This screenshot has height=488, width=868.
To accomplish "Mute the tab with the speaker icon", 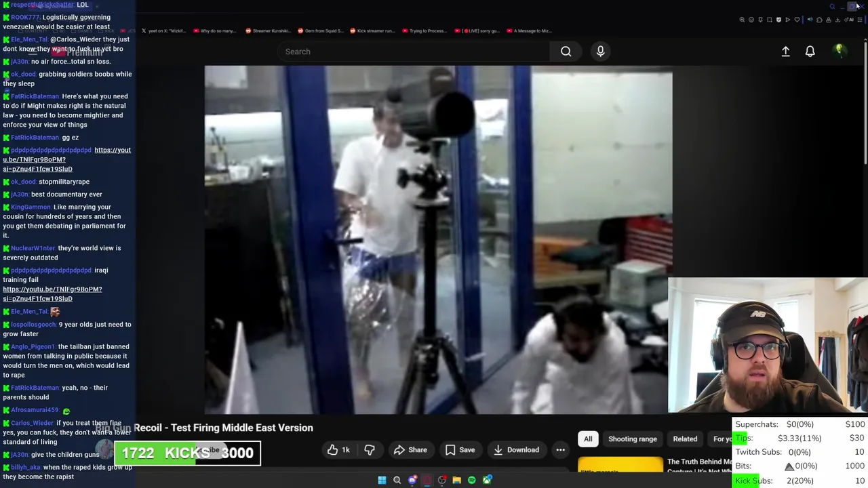I will click(810, 20).
